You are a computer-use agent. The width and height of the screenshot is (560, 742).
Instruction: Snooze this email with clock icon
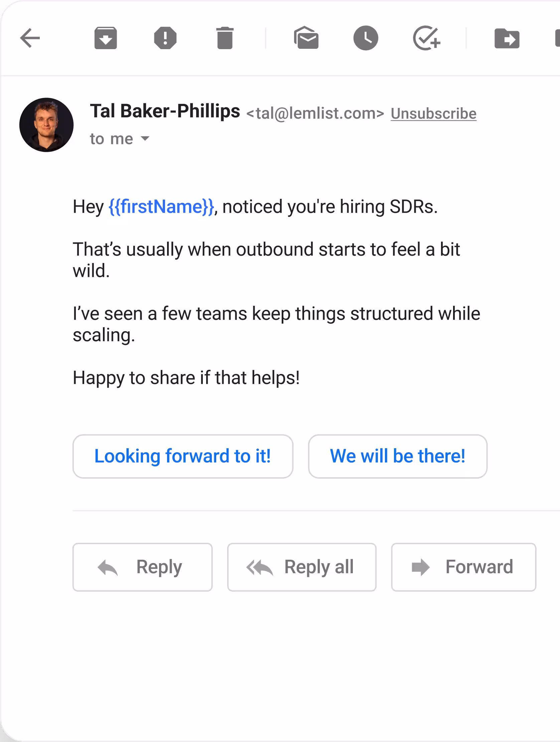point(366,38)
